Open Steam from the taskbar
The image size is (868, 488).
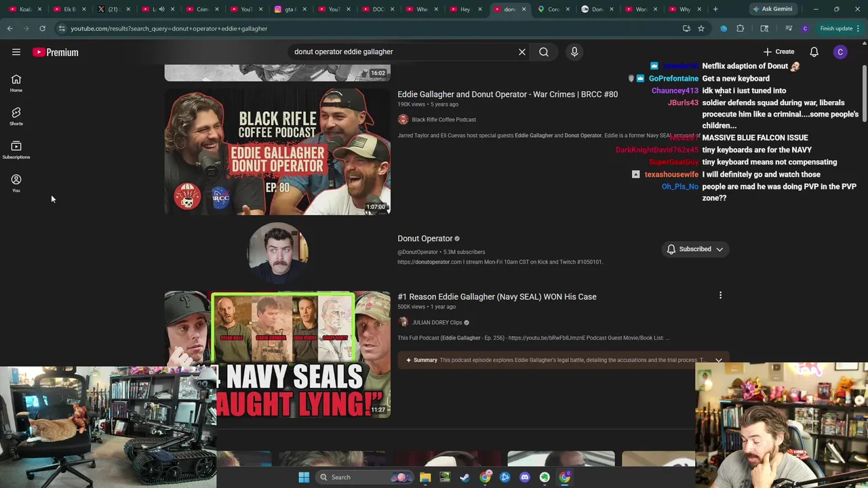pyautogui.click(x=465, y=477)
